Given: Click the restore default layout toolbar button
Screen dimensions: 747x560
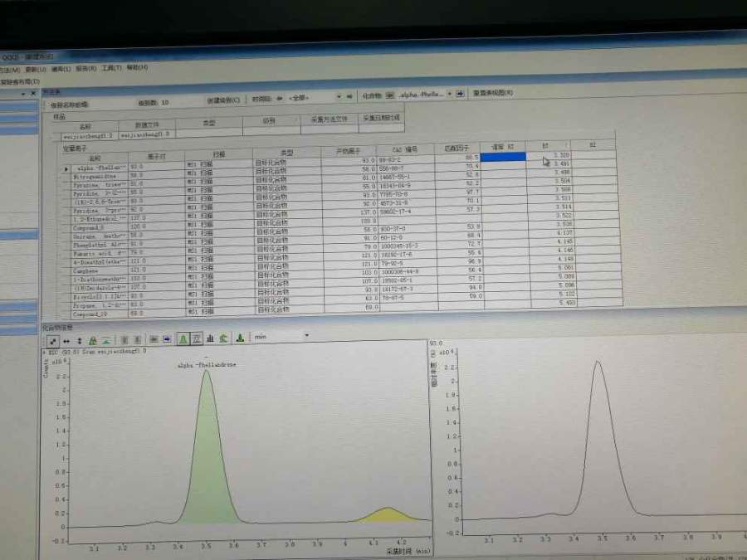Looking at the screenshot, I should 20,82.
